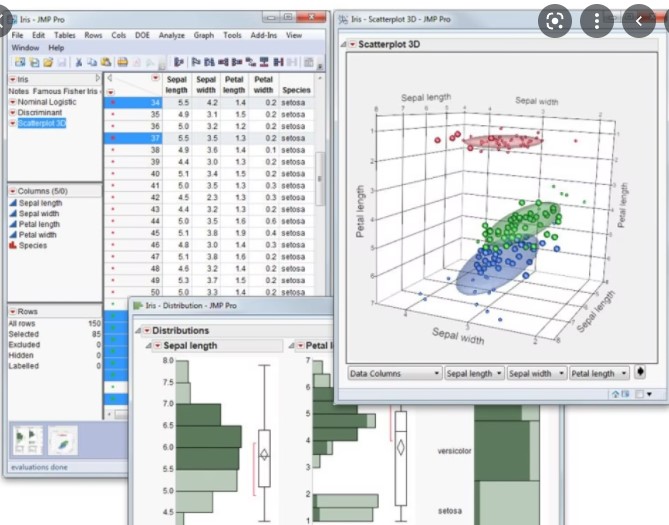The width and height of the screenshot is (669, 525).
Task: Open the Window menu
Action: coord(25,47)
